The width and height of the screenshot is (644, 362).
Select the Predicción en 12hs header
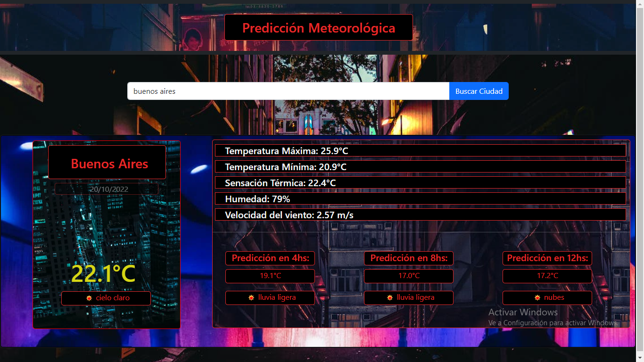click(547, 258)
